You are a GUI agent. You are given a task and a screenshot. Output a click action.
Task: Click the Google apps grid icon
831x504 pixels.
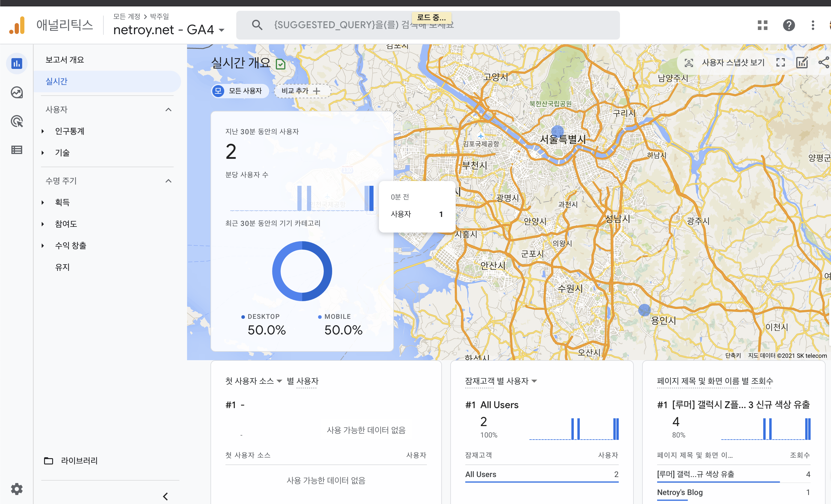click(x=763, y=25)
